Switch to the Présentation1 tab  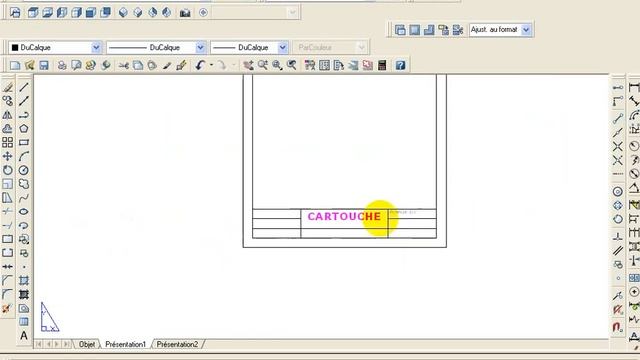pos(126,344)
